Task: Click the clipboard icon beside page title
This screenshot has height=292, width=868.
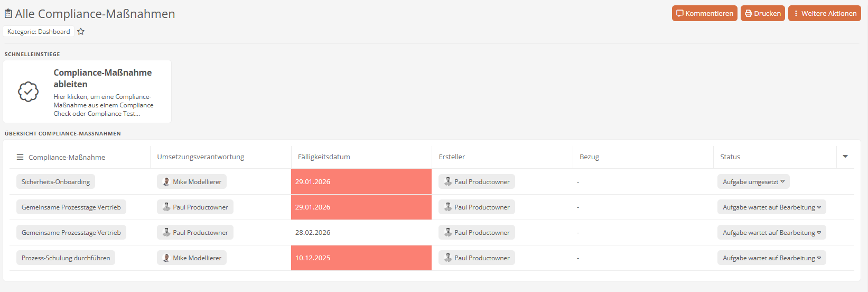Action: [8, 14]
